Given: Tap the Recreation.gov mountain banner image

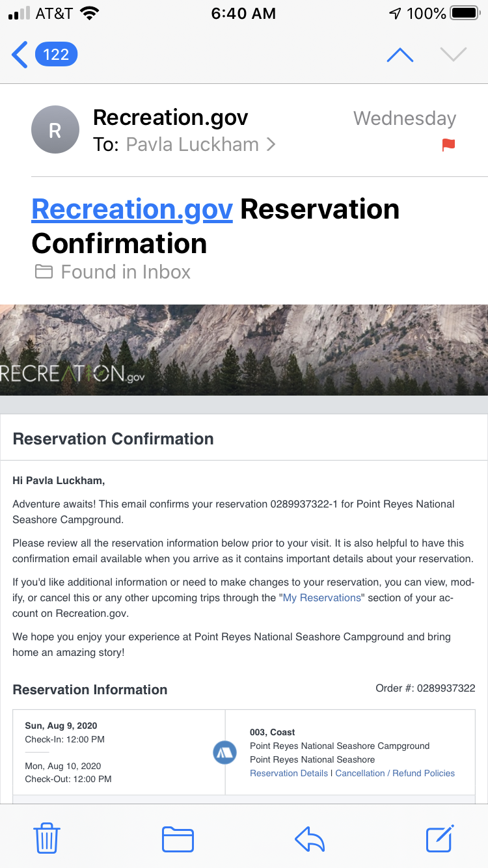Looking at the screenshot, I should click(x=244, y=350).
